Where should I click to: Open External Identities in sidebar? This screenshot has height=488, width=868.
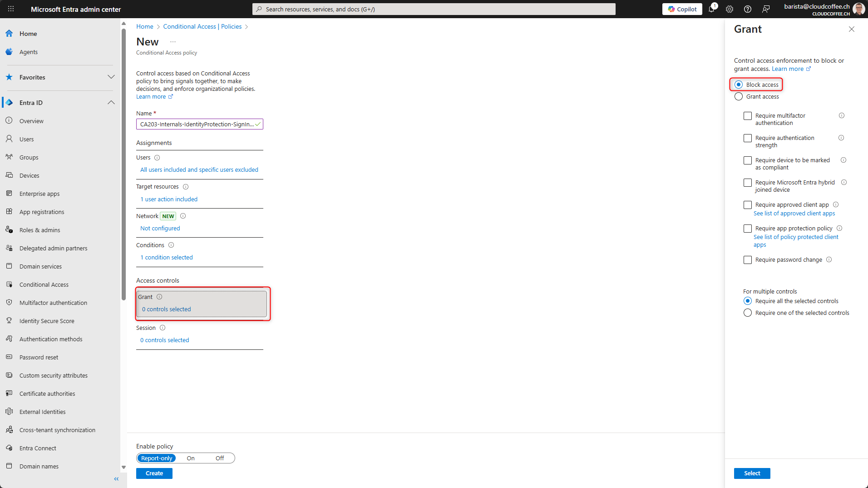tap(42, 412)
